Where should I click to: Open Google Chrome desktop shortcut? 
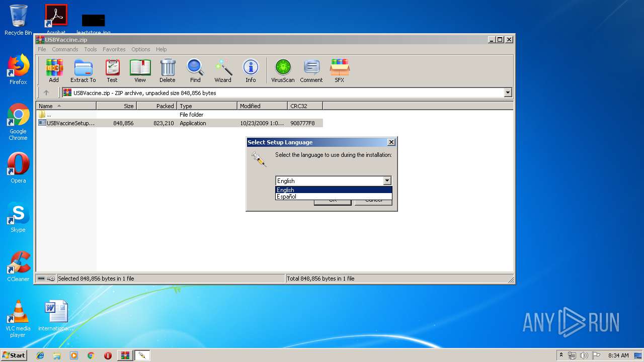click(x=18, y=122)
